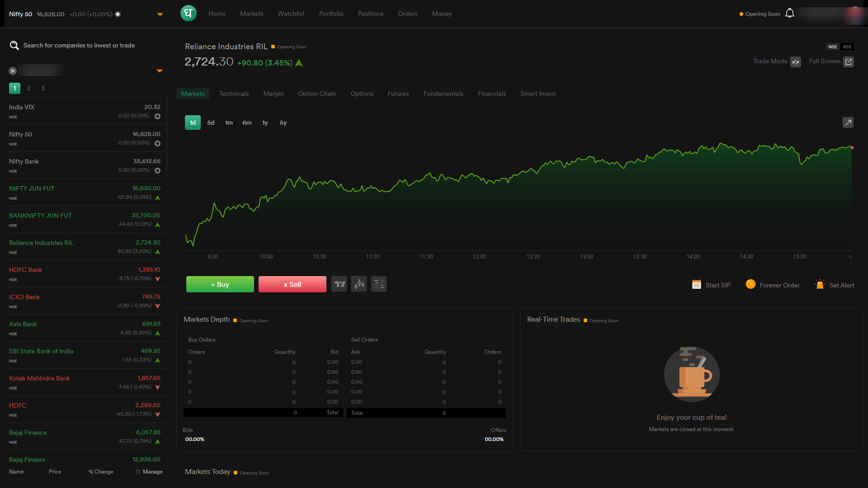This screenshot has width=868, height=488.
Task: Expand chart using arrow icon
Action: (x=848, y=122)
